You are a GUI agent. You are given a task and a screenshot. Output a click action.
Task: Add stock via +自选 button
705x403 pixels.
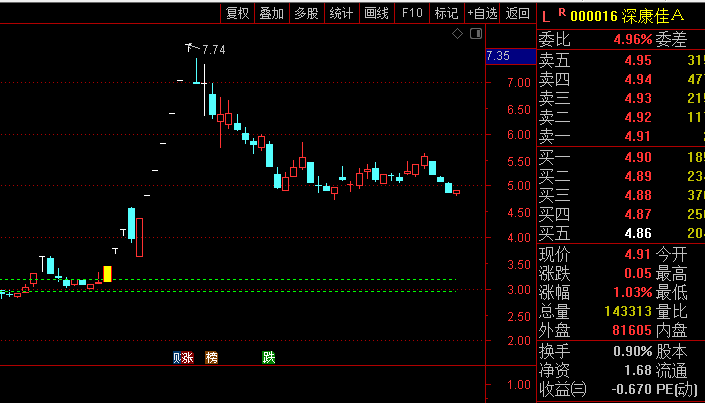click(x=482, y=13)
